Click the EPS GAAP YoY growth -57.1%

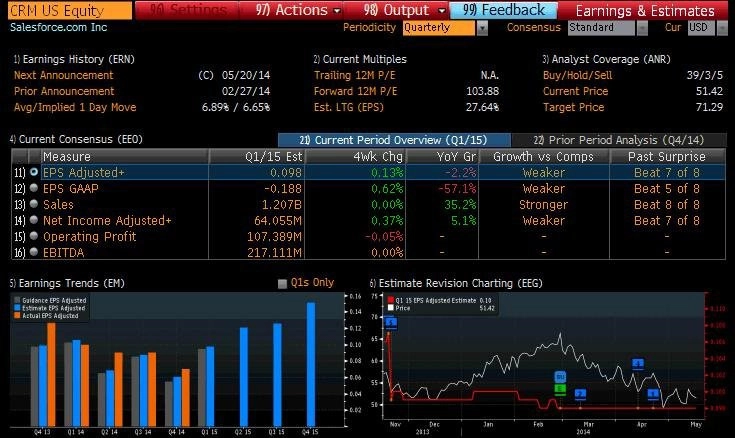(457, 189)
